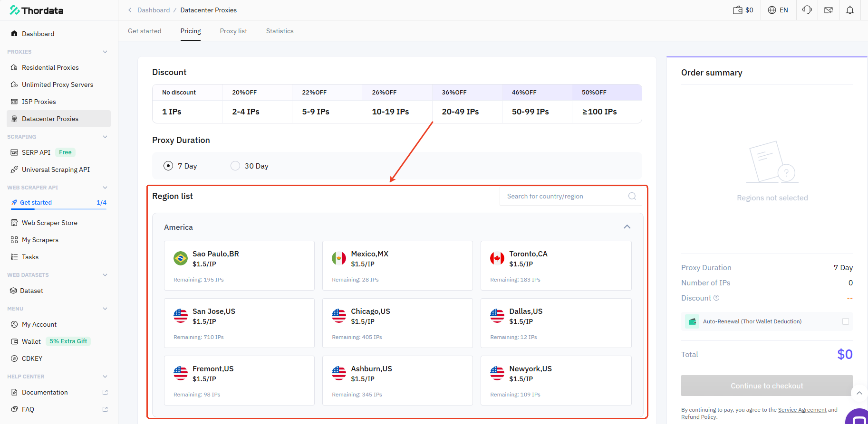Click the customer support headset icon
The image size is (868, 424).
pyautogui.click(x=807, y=10)
